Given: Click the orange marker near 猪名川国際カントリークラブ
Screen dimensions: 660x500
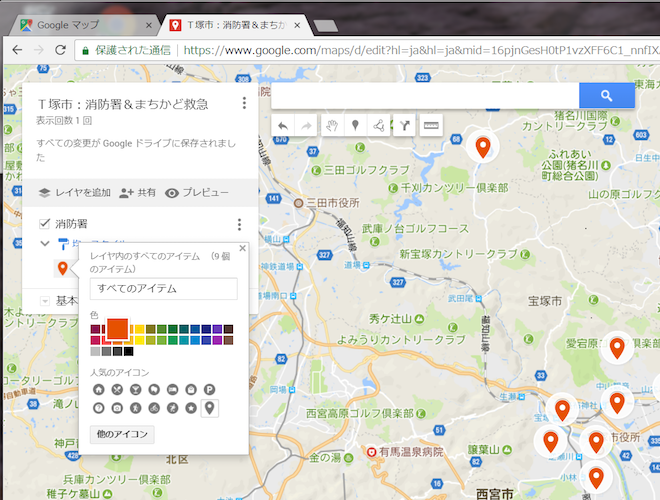Looking at the screenshot, I should (x=483, y=147).
